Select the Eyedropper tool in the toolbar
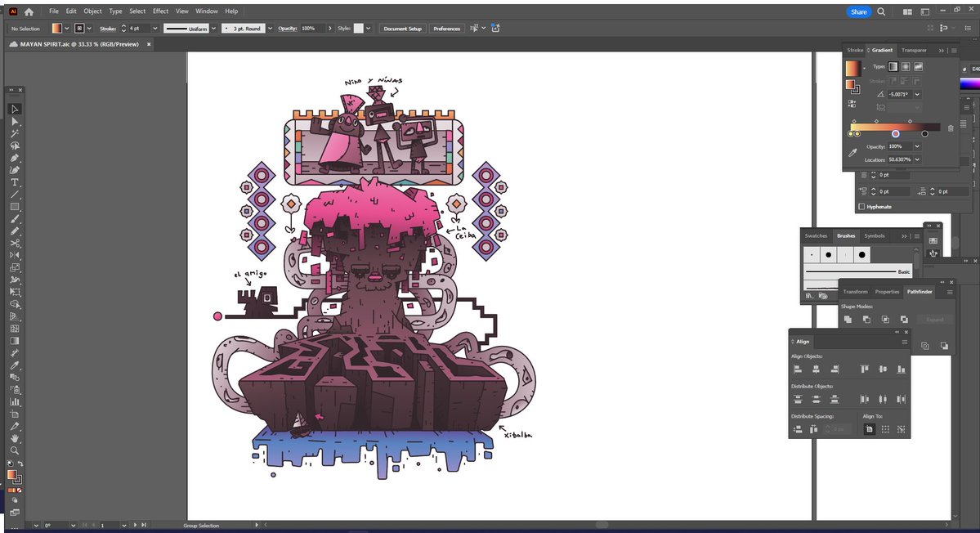 tap(15, 365)
